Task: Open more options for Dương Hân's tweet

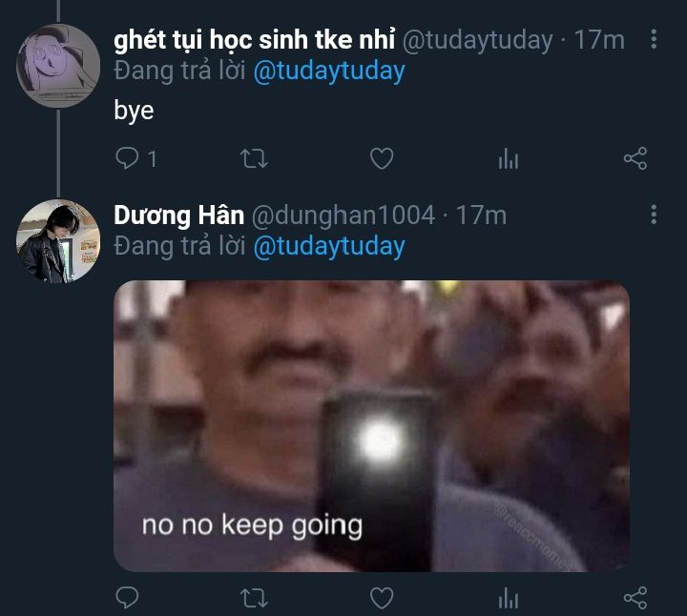Action: (654, 215)
